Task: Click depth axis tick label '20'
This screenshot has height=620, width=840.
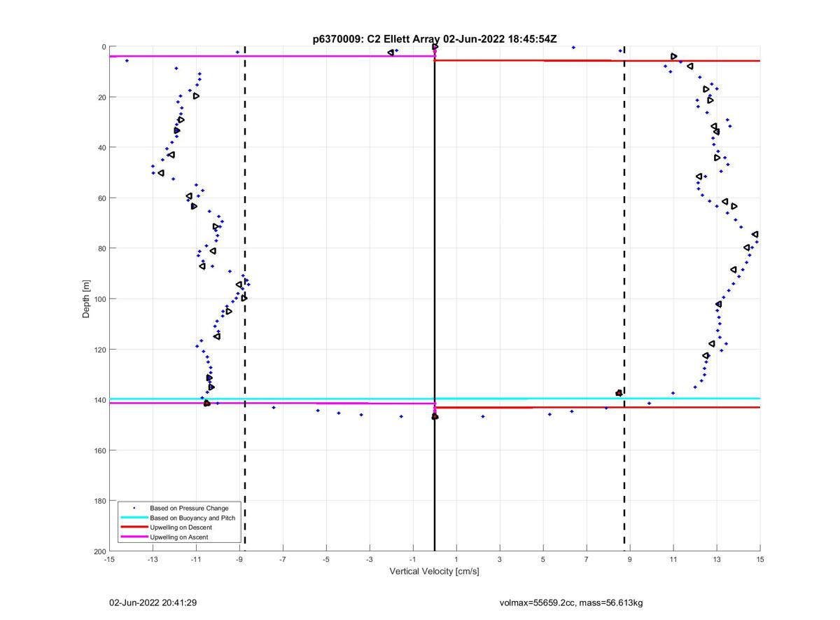Action: click(x=101, y=97)
